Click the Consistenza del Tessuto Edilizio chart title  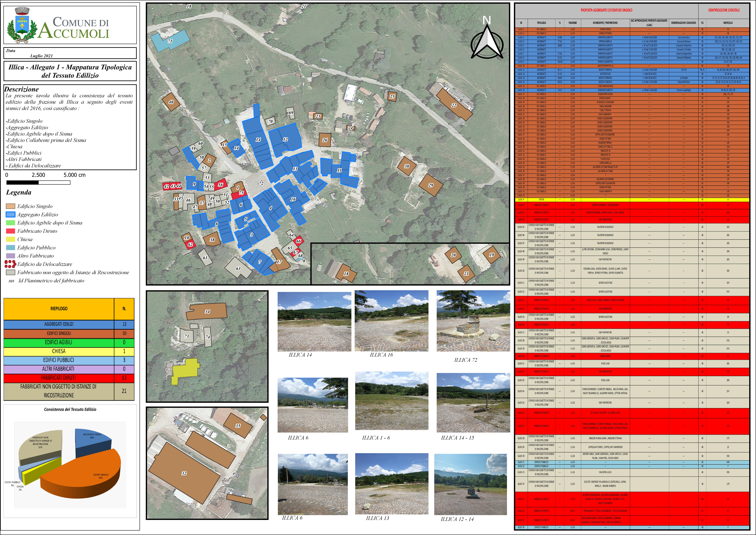pyautogui.click(x=70, y=409)
